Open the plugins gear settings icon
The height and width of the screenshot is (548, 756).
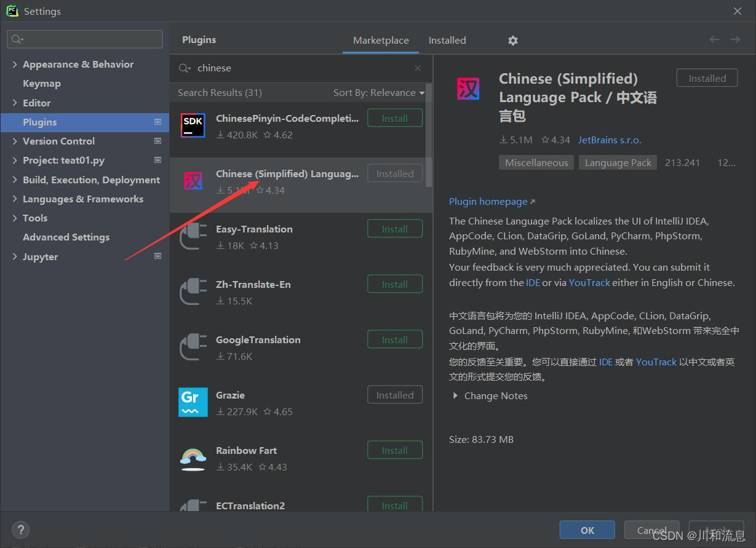(513, 40)
